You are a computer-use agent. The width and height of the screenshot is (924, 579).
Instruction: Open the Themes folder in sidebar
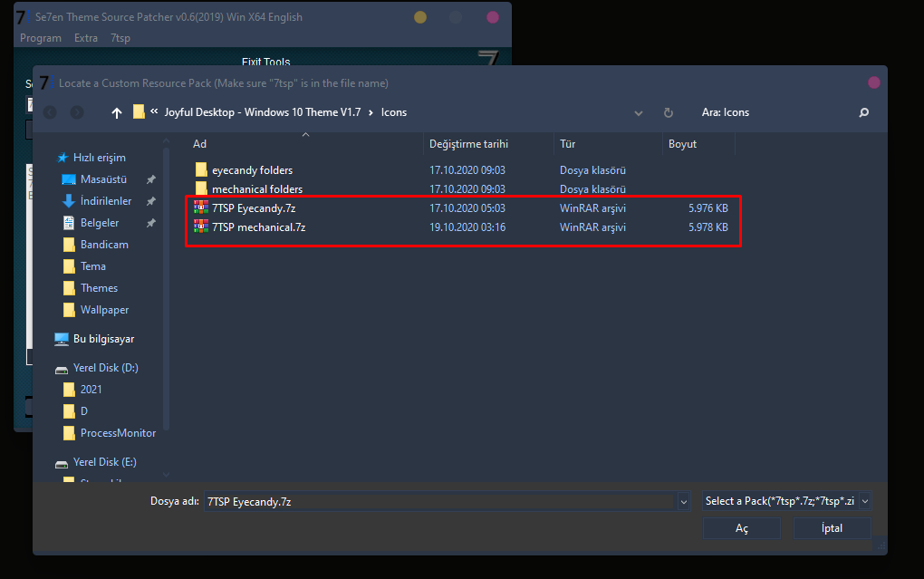pos(99,288)
